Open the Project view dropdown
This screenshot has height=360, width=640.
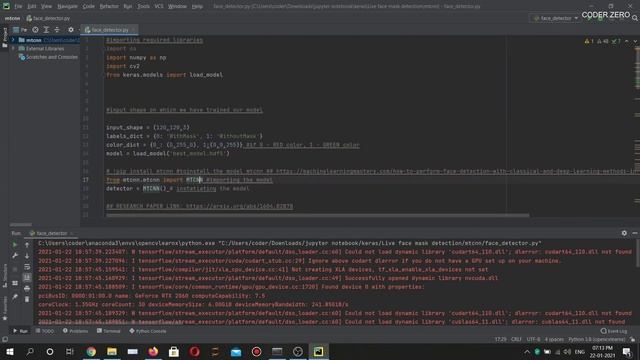point(20,30)
